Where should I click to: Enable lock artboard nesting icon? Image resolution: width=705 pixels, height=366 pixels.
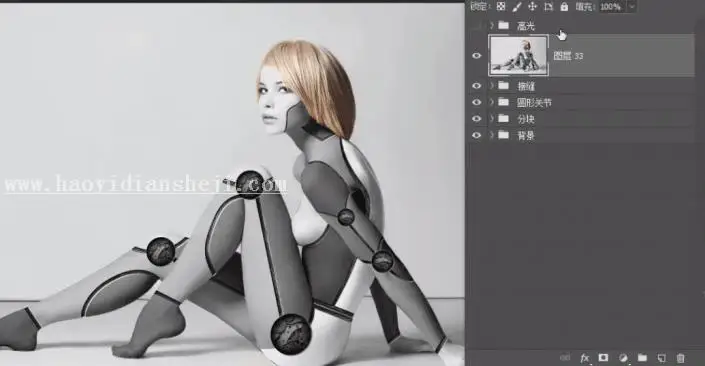548,6
